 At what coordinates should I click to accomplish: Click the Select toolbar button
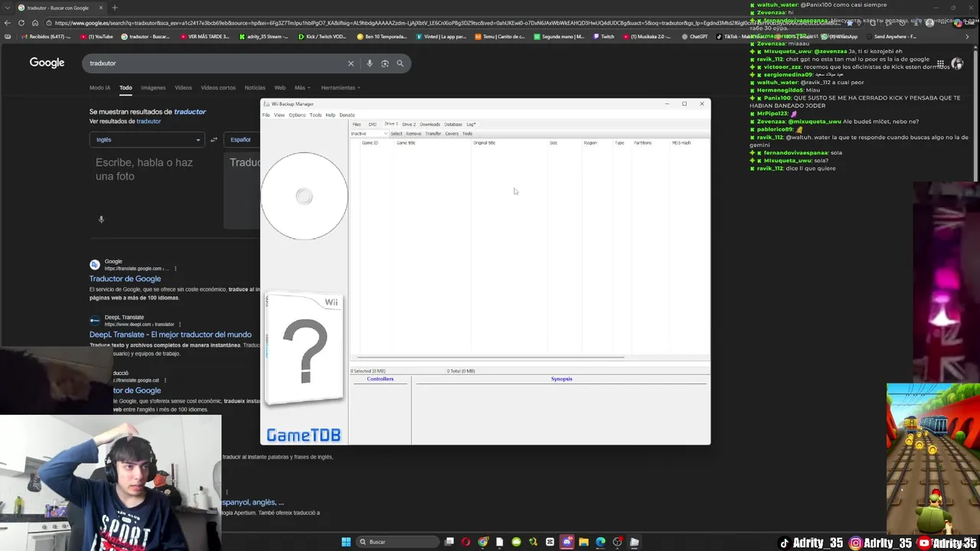tap(396, 134)
